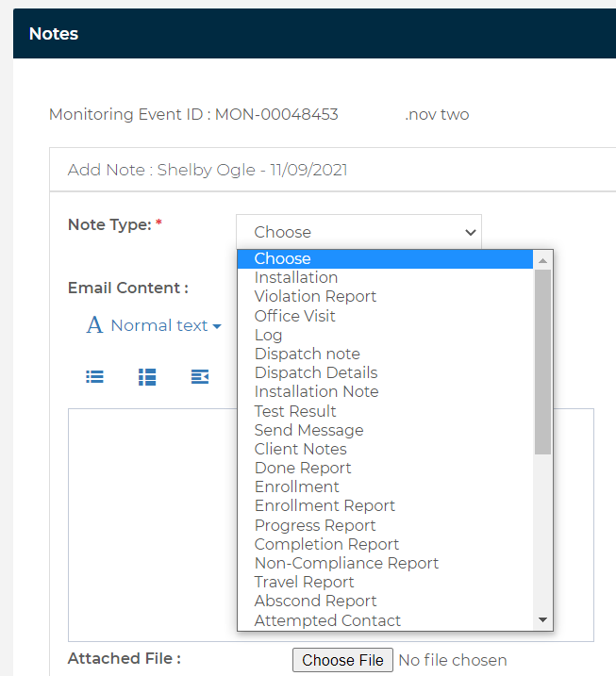Click the Choose File button
This screenshot has height=676, width=616.
click(x=342, y=660)
